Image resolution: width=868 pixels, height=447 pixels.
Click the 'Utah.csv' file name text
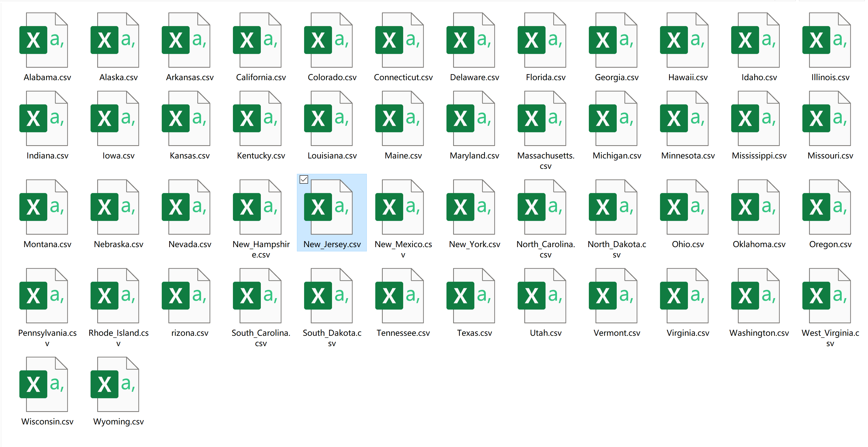(x=546, y=333)
